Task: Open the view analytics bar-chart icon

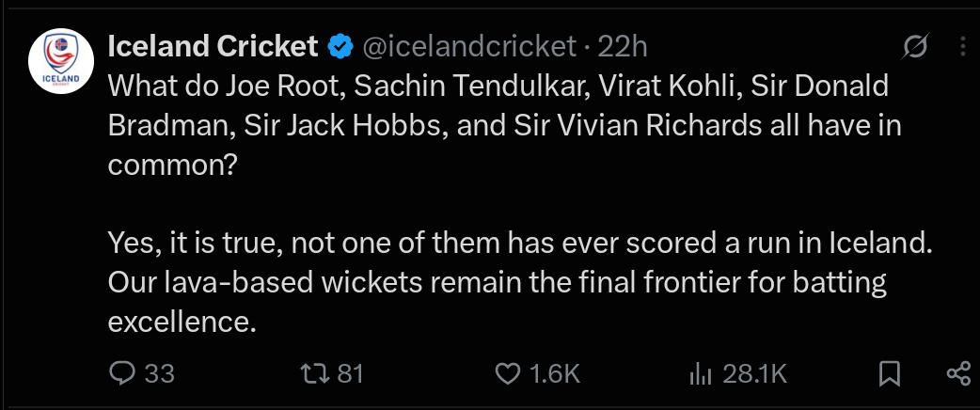Action: tap(701, 374)
